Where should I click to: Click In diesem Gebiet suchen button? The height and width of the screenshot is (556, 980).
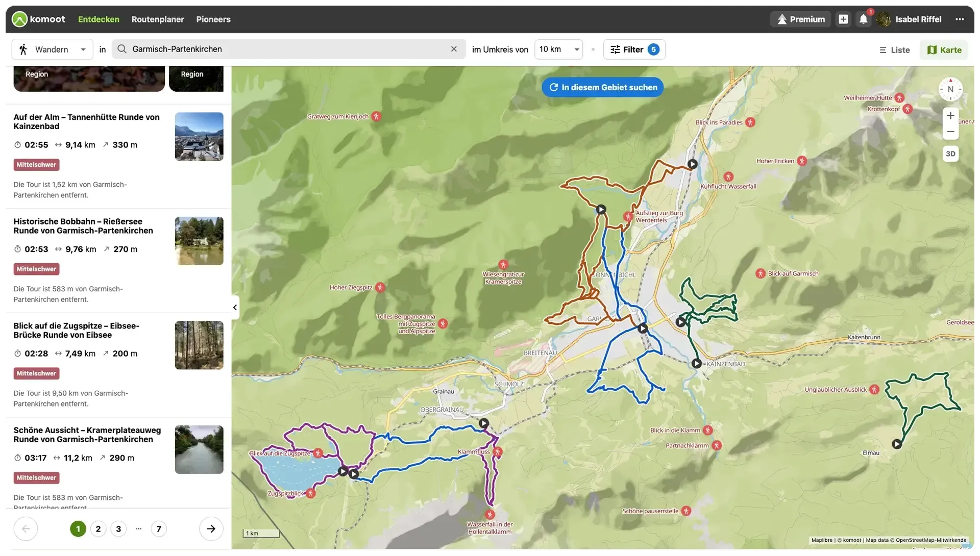[x=602, y=88]
